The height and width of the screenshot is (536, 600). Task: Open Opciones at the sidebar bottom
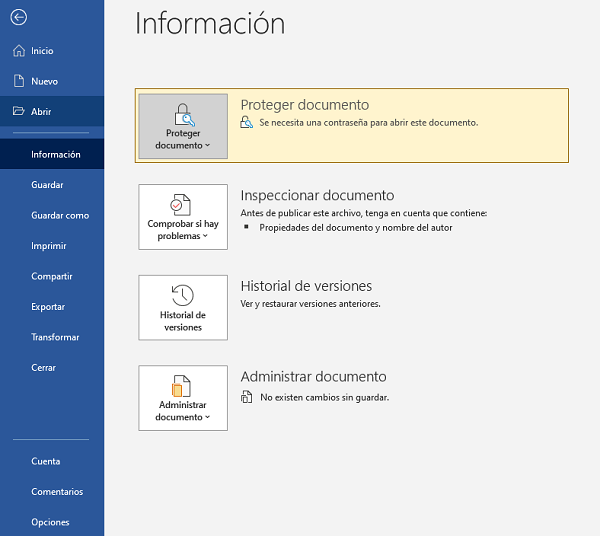[x=50, y=522]
